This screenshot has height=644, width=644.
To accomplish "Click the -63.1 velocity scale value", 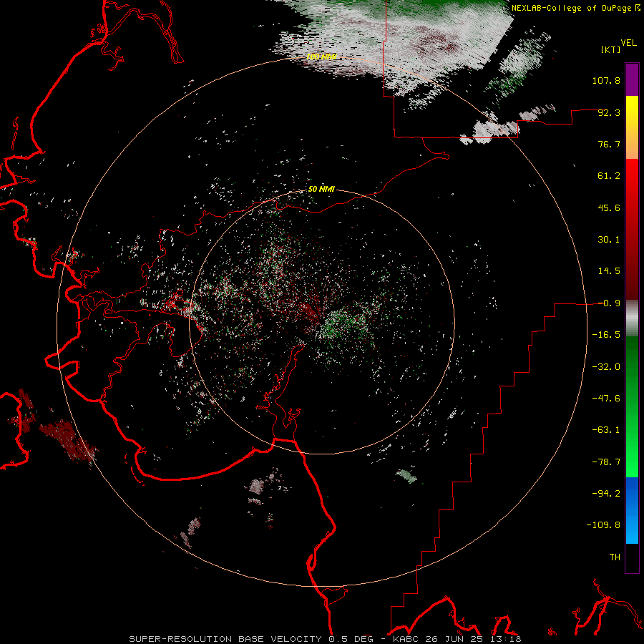I will click(x=606, y=430).
